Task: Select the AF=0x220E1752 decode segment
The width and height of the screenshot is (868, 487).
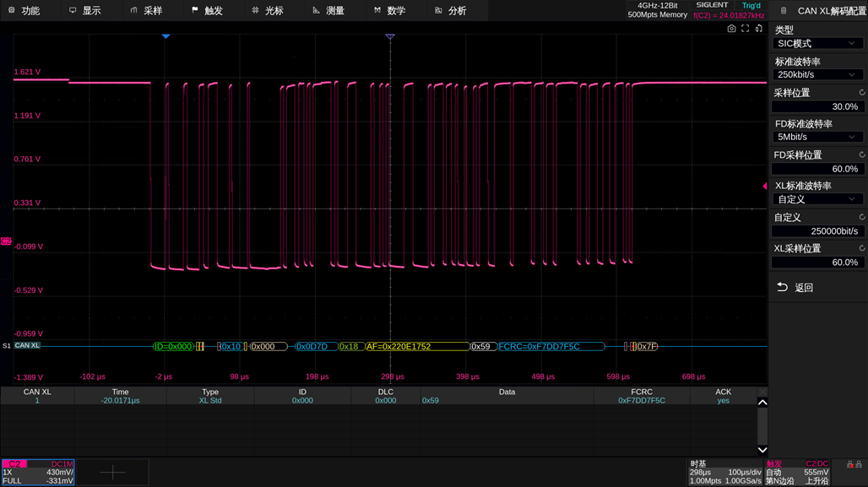Action: [x=417, y=346]
